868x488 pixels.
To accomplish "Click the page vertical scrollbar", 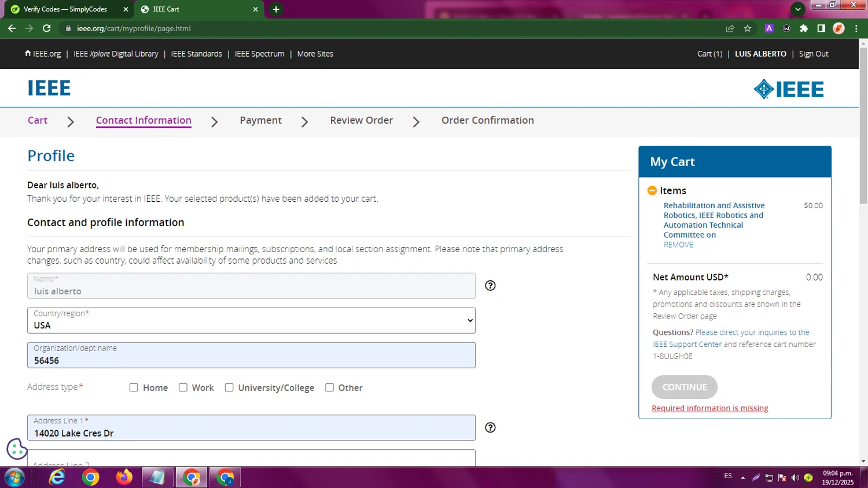I will pyautogui.click(x=863, y=125).
